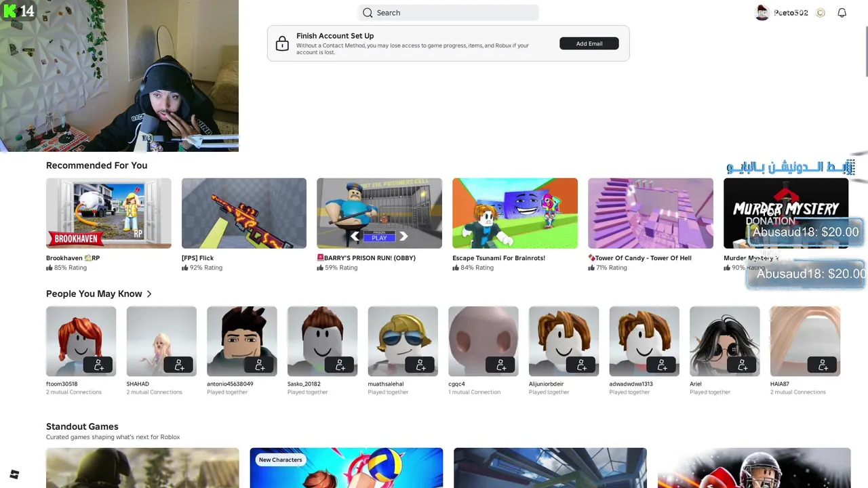Open the New Characters standout game banner
This screenshot has width=868, height=488.
346,468
